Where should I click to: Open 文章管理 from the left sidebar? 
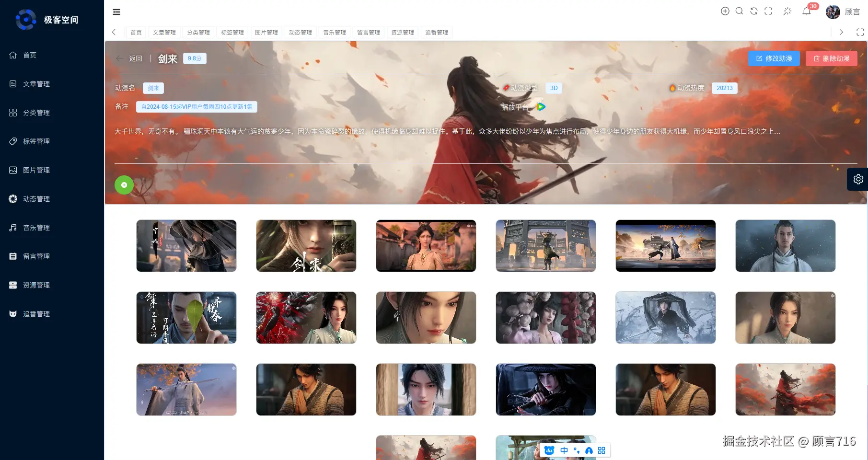pyautogui.click(x=36, y=84)
